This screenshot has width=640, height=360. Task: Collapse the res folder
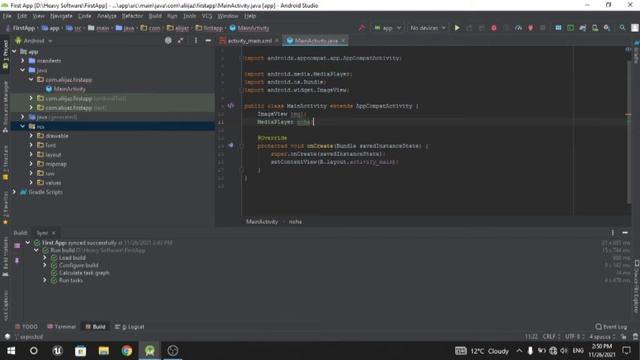click(x=23, y=127)
